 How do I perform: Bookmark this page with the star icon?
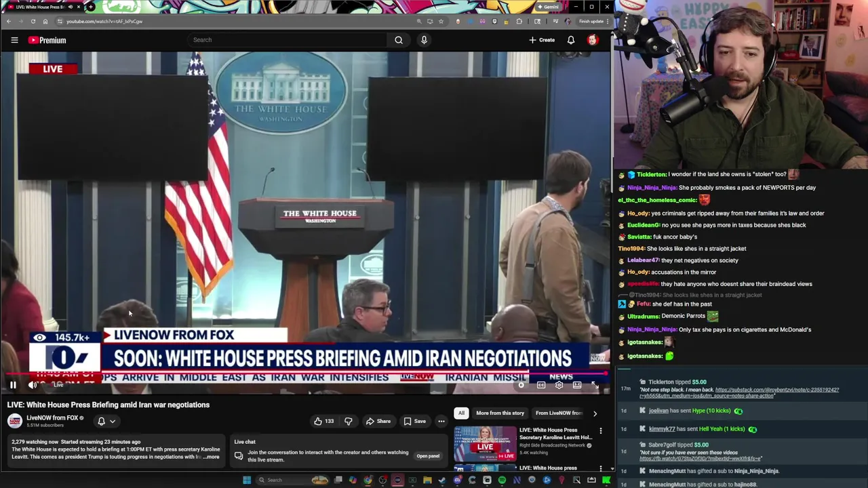point(441,21)
